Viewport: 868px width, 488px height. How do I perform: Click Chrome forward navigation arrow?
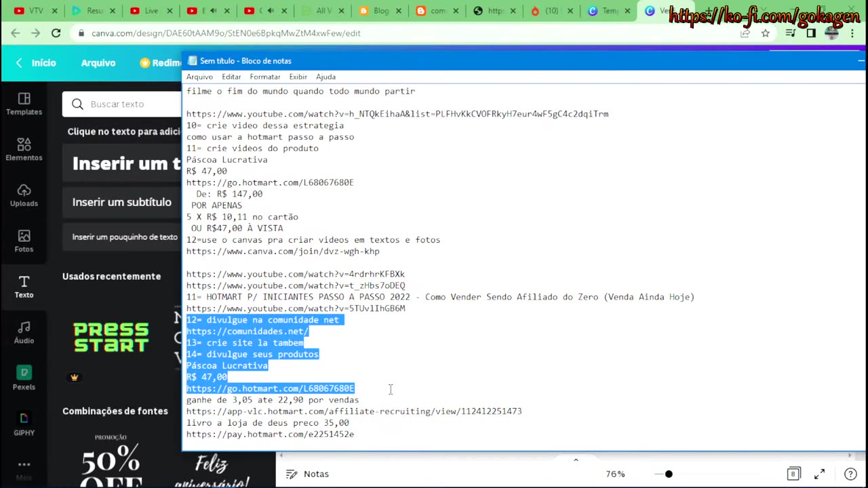coord(35,33)
